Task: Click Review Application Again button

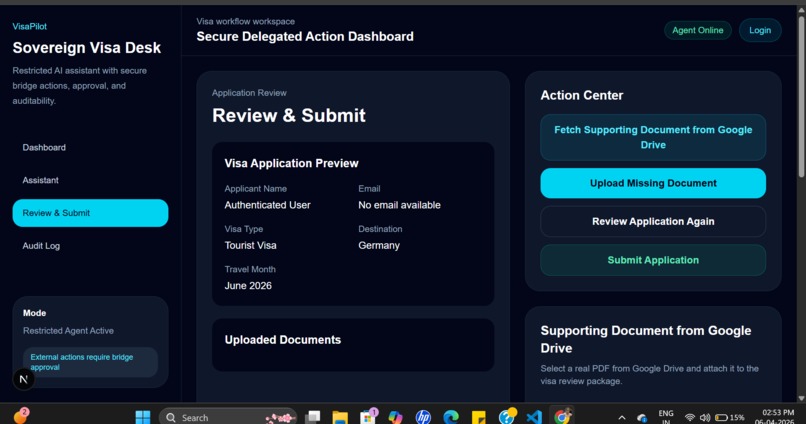Action: 653,222
